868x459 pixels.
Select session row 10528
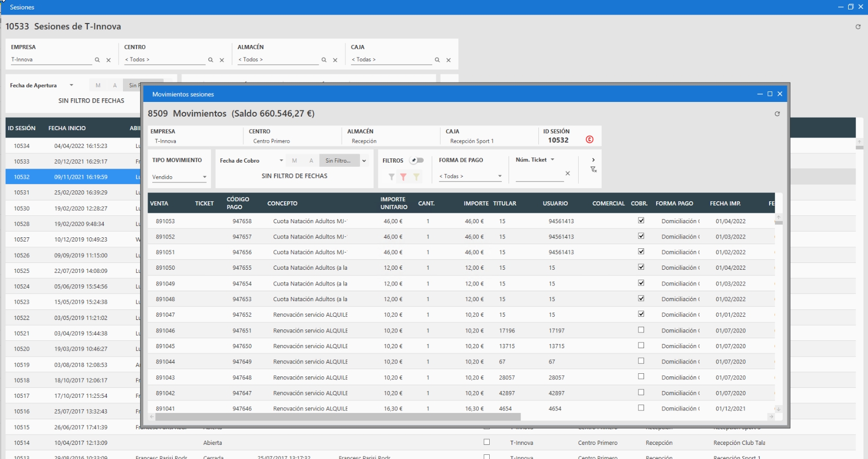[x=73, y=224]
